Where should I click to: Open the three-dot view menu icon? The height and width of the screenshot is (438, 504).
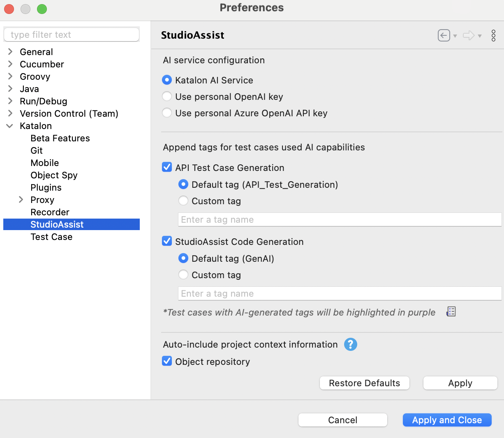(493, 35)
